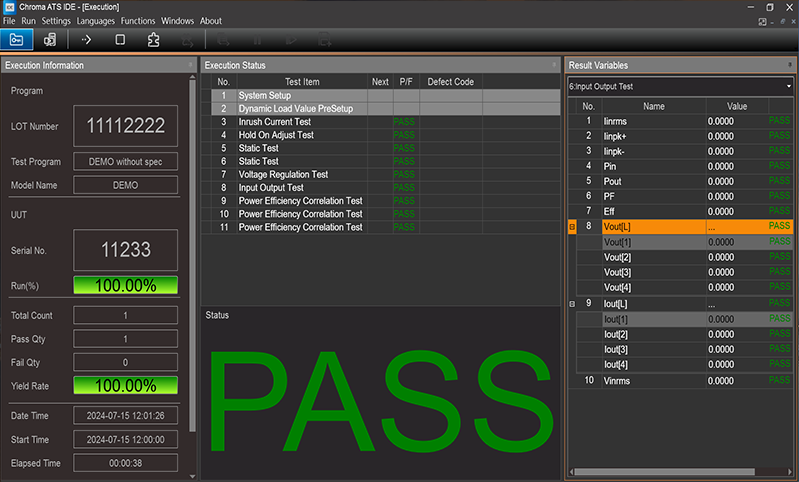Click the dashed arrow run toolbar icon
This screenshot has height=482, width=799.
point(86,40)
